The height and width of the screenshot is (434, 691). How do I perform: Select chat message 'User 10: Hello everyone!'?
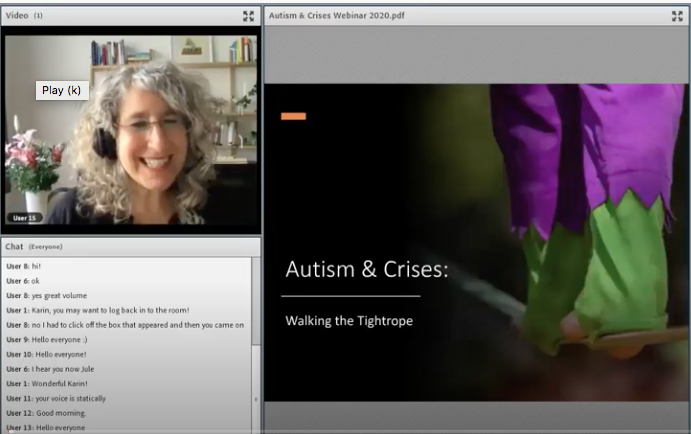coord(46,354)
